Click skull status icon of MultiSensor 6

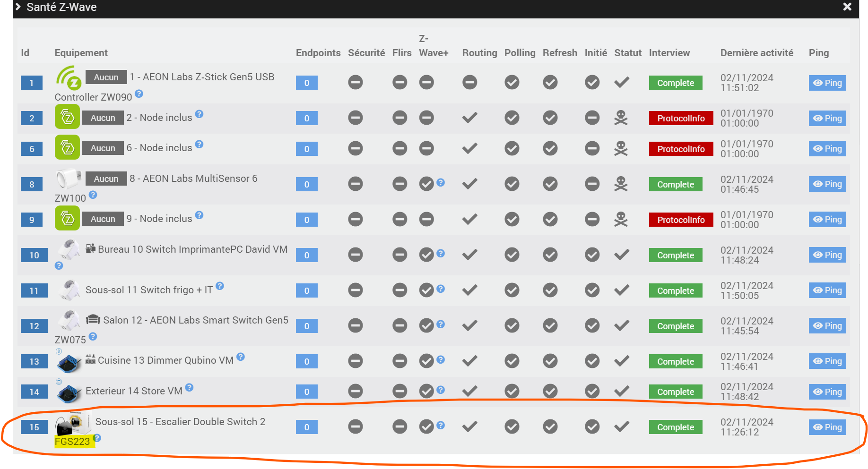[x=621, y=184]
